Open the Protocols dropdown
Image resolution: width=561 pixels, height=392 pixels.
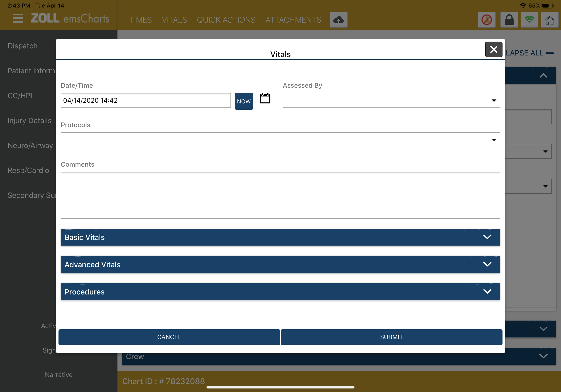click(x=280, y=140)
